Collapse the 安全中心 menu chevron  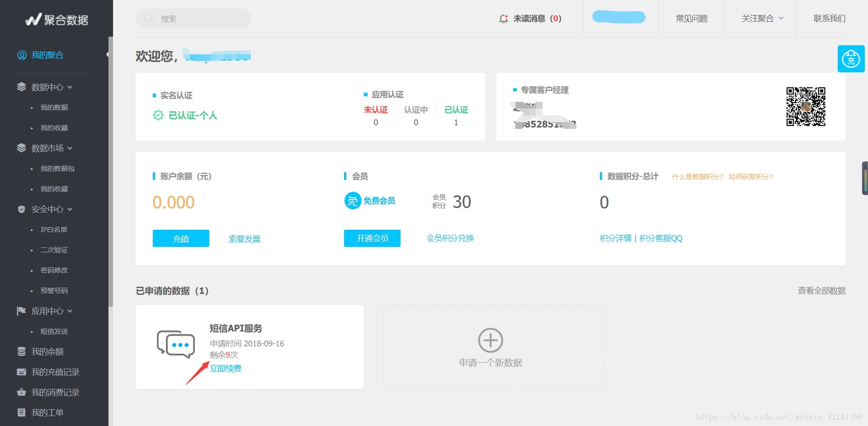(x=70, y=209)
